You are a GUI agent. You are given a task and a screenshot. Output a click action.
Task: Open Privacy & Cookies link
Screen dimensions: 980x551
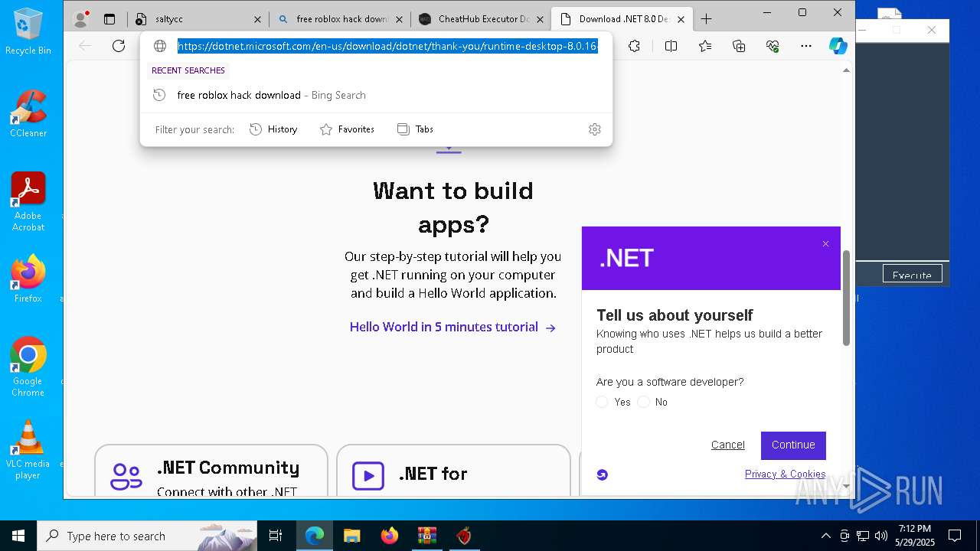pyautogui.click(x=785, y=474)
